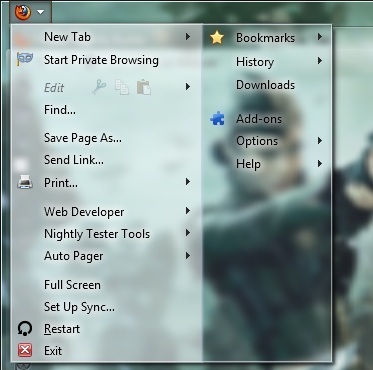Viewport: 373px width, 370px height.
Task: Expand the Edit submenu arrow
Action: coord(188,87)
